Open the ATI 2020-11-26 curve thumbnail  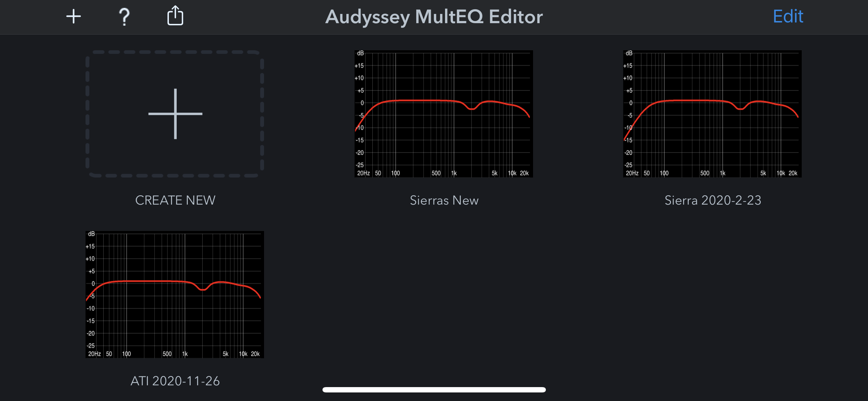175,294
